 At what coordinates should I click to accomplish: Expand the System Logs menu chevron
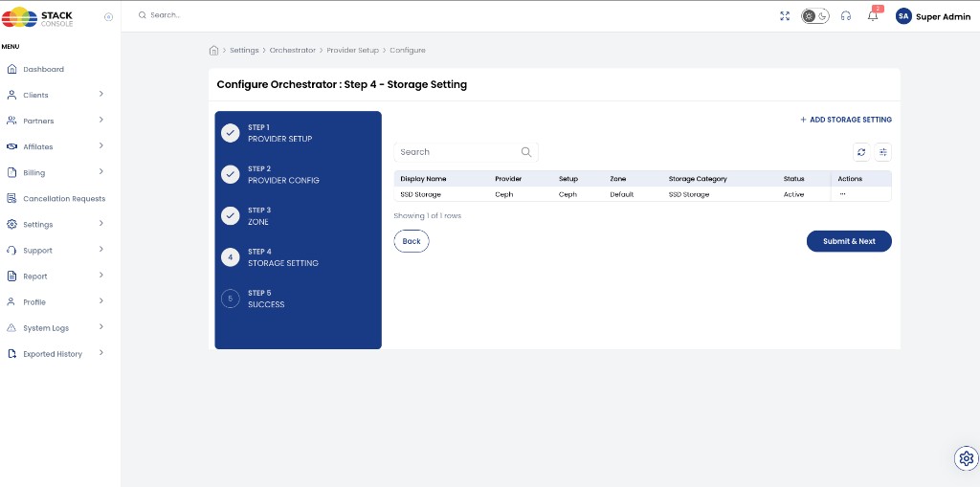point(101,327)
